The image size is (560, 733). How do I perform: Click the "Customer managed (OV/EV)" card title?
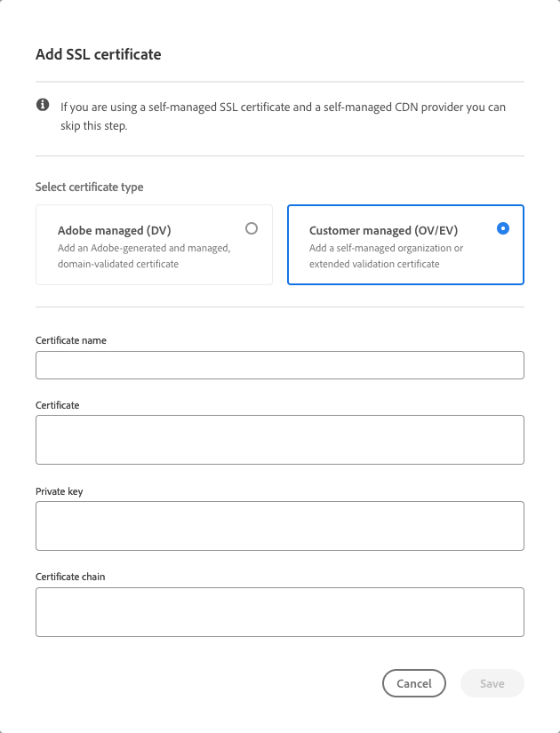(x=383, y=231)
